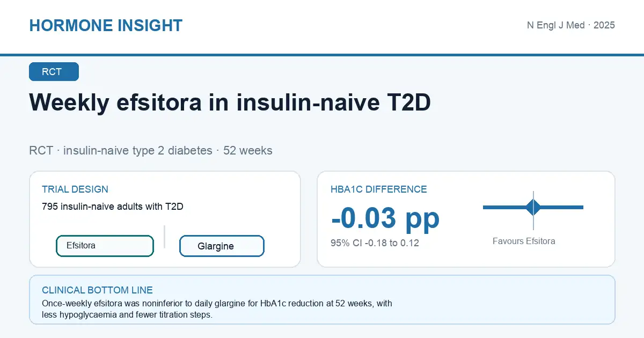
Task: Select the RCT badge tag
Action: click(54, 72)
